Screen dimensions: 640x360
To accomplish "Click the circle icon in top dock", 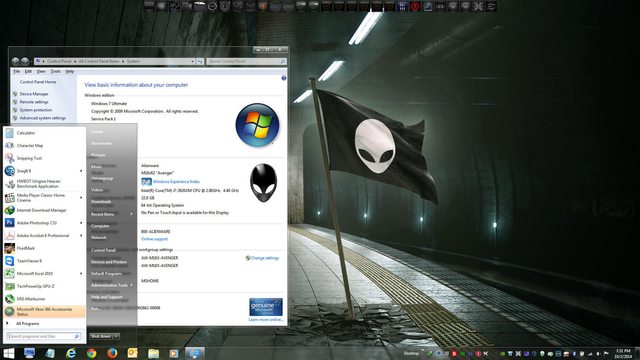I will (x=212, y=6).
